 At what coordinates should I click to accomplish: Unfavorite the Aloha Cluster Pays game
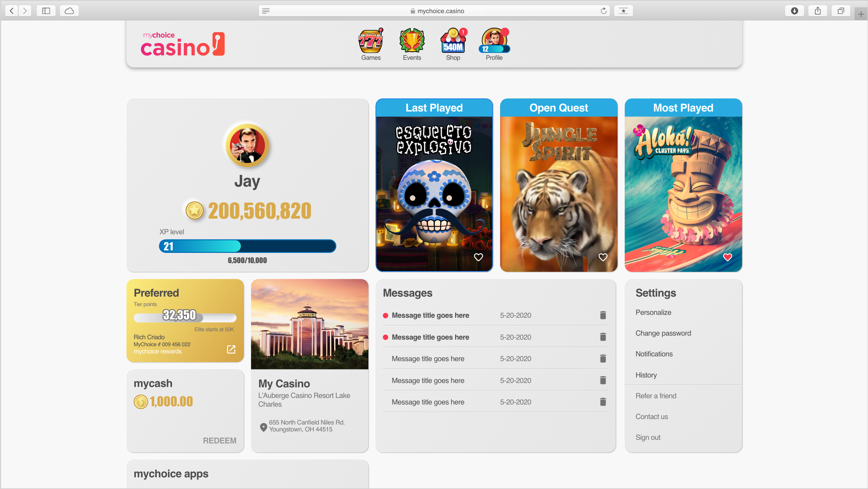(728, 257)
